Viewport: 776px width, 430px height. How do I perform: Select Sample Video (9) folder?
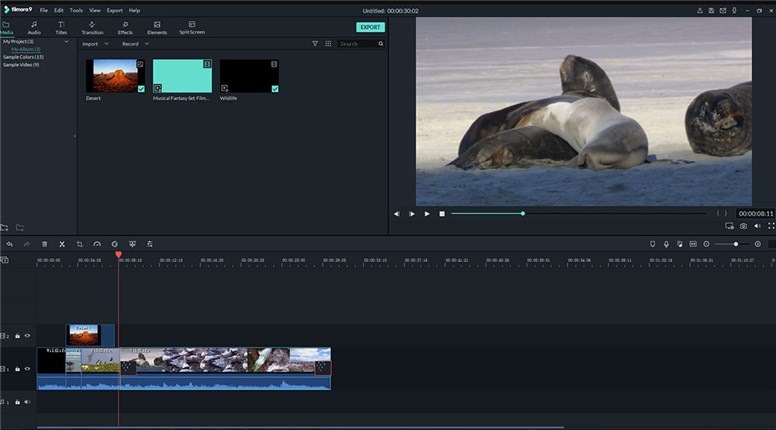[21, 65]
